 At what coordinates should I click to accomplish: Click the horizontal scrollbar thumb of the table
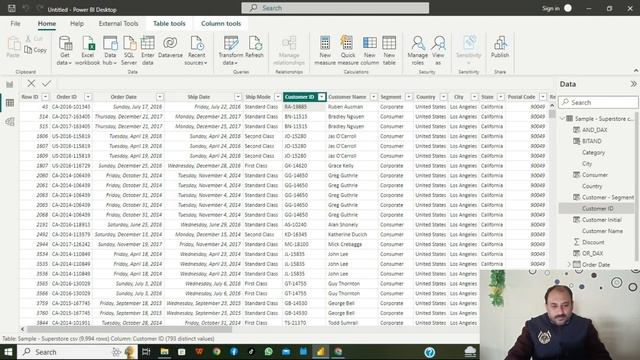pos(129,329)
